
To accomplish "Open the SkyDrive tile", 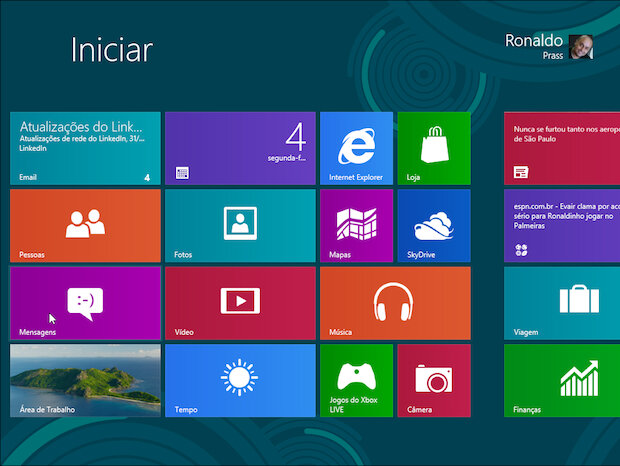I will [x=434, y=226].
